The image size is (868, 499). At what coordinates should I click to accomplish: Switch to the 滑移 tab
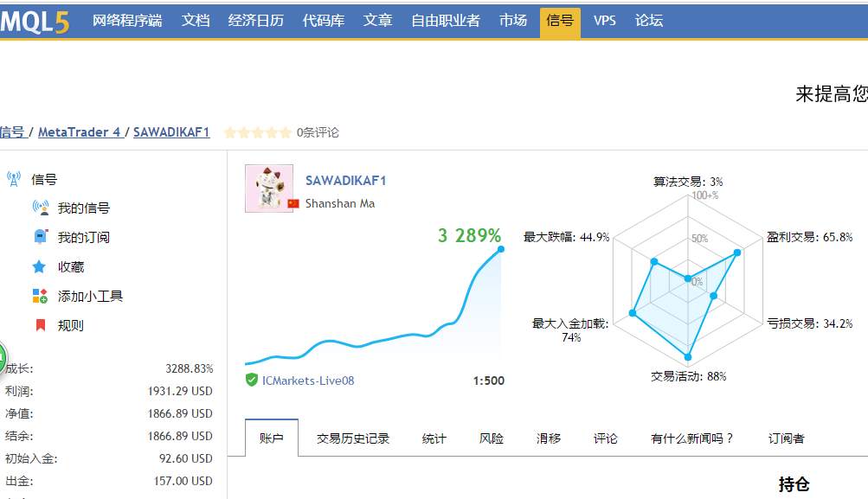click(x=549, y=438)
